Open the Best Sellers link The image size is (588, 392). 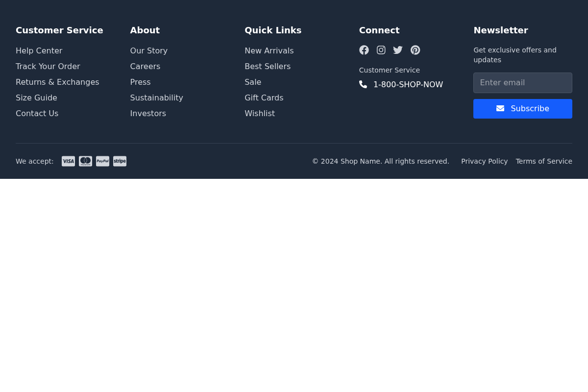268,67
